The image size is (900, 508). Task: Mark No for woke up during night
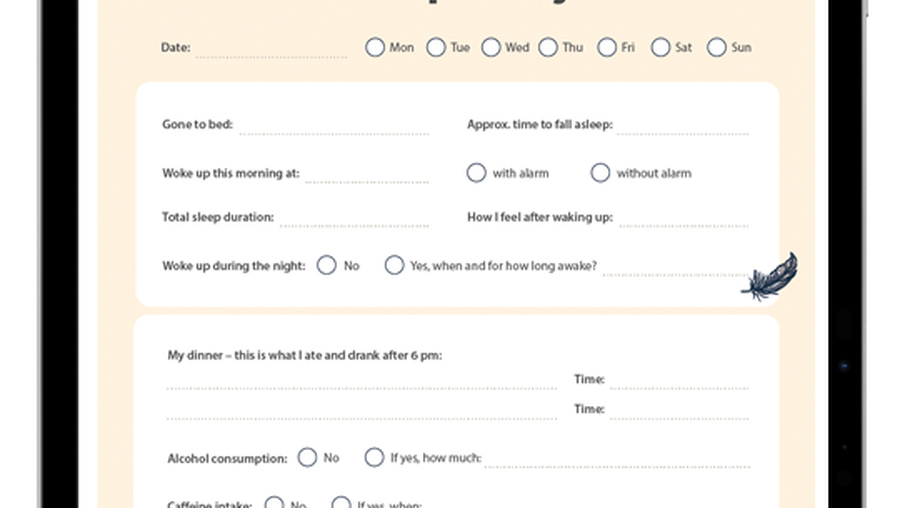click(x=327, y=265)
